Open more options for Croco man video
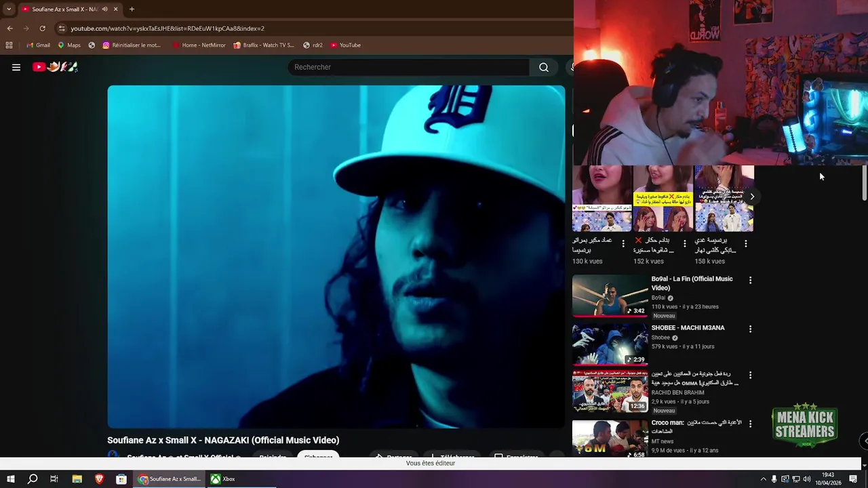This screenshot has width=868, height=488. click(x=750, y=424)
